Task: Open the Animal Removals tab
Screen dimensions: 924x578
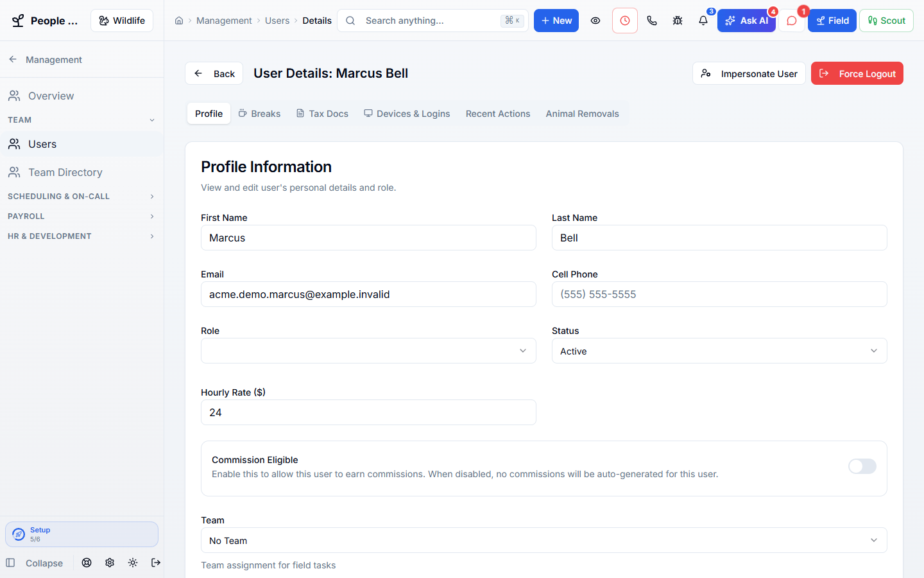Action: (x=583, y=114)
